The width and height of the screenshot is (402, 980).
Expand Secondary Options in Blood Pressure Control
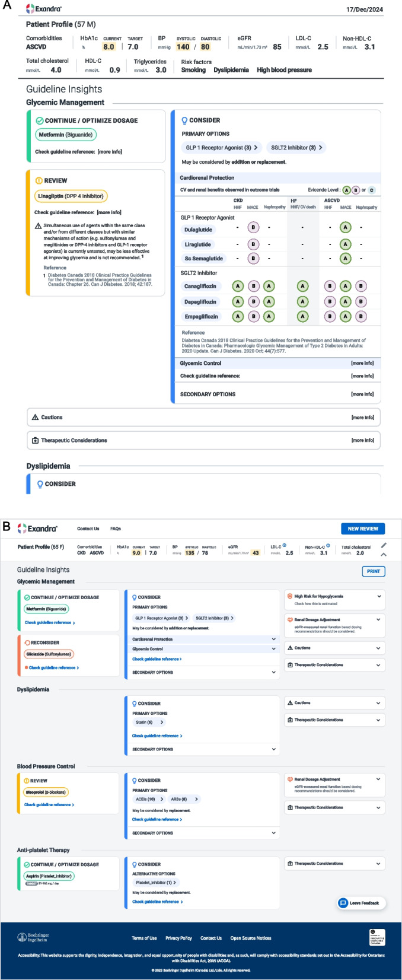coord(204,833)
